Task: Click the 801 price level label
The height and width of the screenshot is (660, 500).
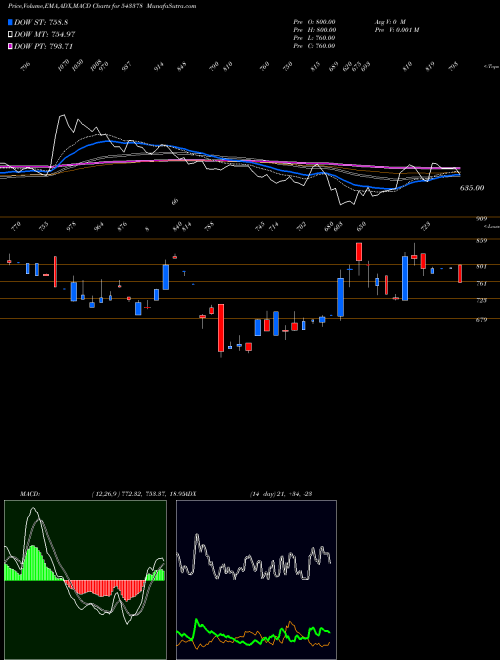Action: 481,266
